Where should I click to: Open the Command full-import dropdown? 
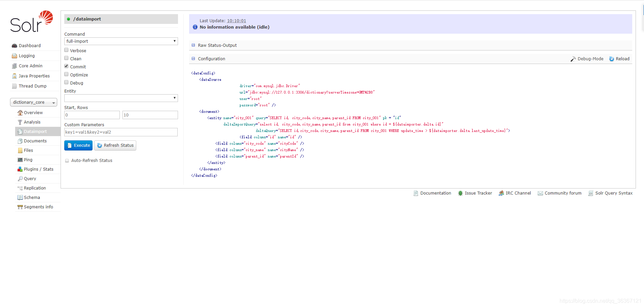121,41
